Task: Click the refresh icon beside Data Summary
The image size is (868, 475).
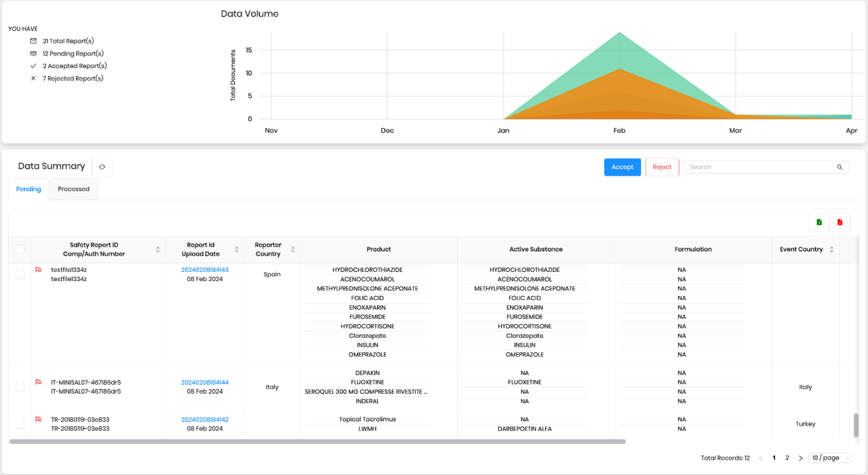Action: click(x=102, y=167)
